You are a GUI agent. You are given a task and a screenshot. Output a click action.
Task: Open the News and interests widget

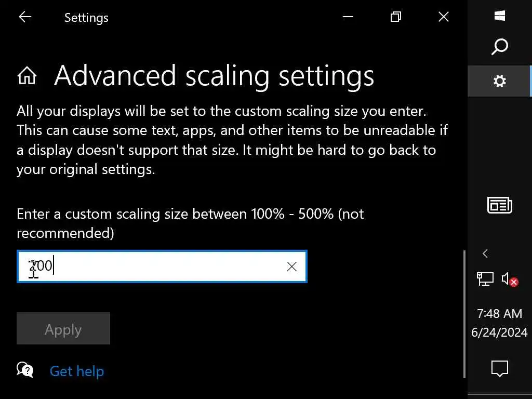point(500,206)
